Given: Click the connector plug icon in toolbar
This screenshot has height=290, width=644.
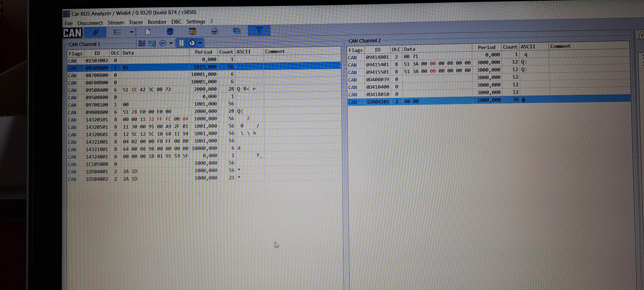Looking at the screenshot, I should pos(95,32).
